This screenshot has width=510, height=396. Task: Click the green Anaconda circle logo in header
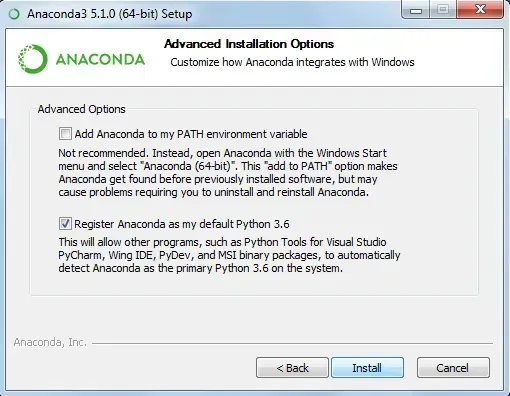(32, 59)
